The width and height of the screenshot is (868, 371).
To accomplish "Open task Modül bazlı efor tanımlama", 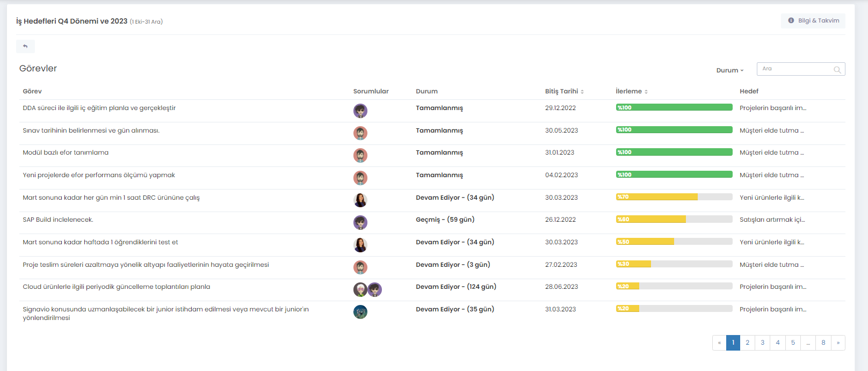I will (66, 152).
